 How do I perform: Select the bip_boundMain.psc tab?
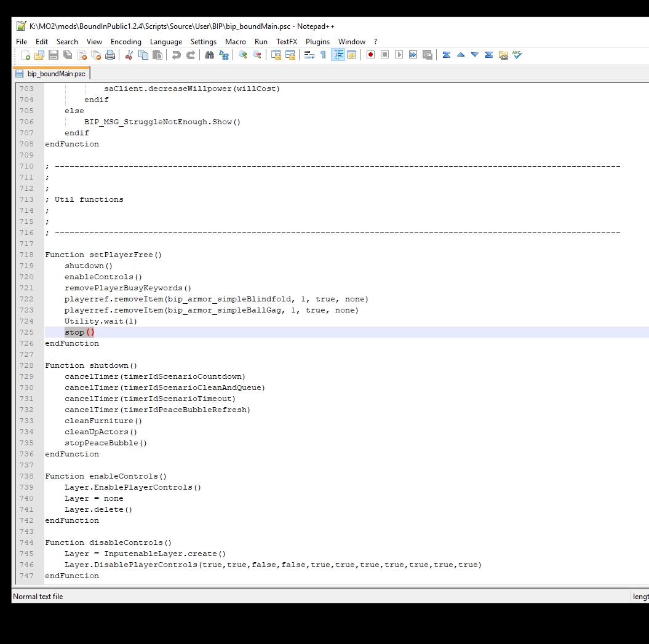[x=51, y=74]
